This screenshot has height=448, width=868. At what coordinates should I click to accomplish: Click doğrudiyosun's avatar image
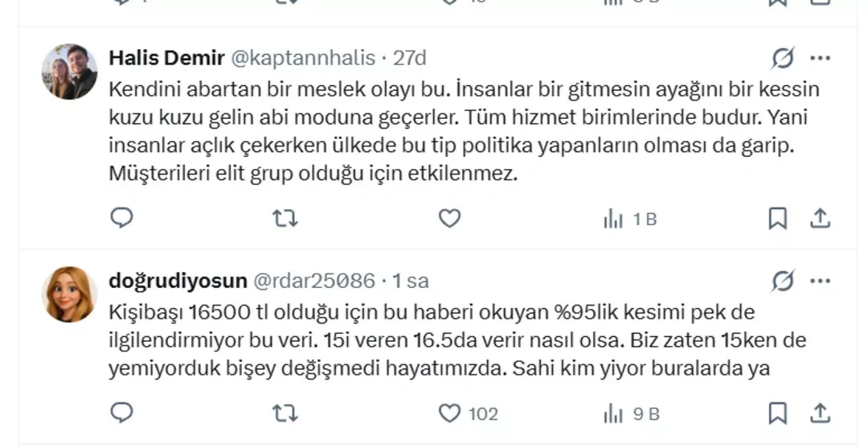69,294
